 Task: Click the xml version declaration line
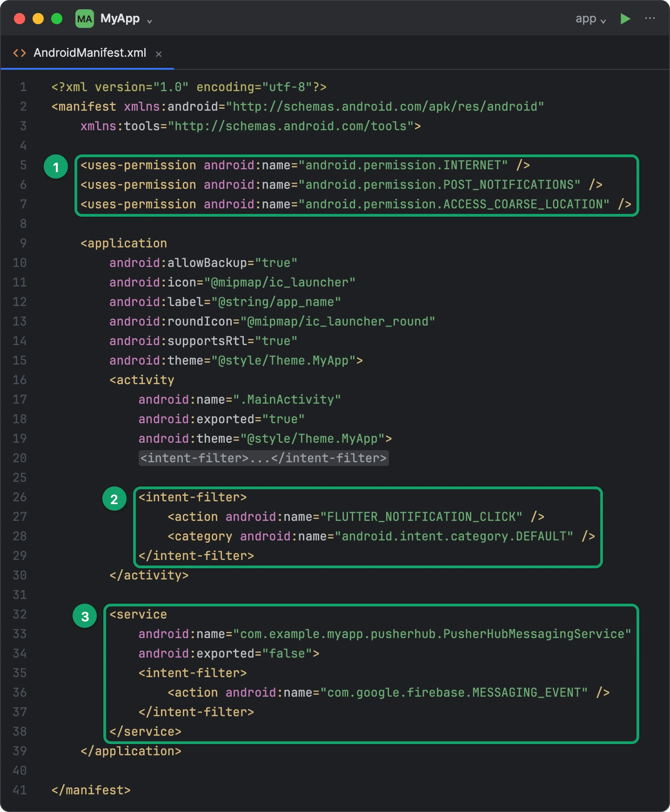(x=189, y=87)
